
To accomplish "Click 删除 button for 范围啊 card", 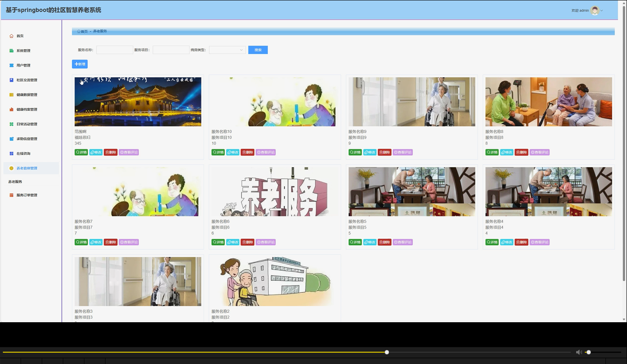I will tap(110, 152).
